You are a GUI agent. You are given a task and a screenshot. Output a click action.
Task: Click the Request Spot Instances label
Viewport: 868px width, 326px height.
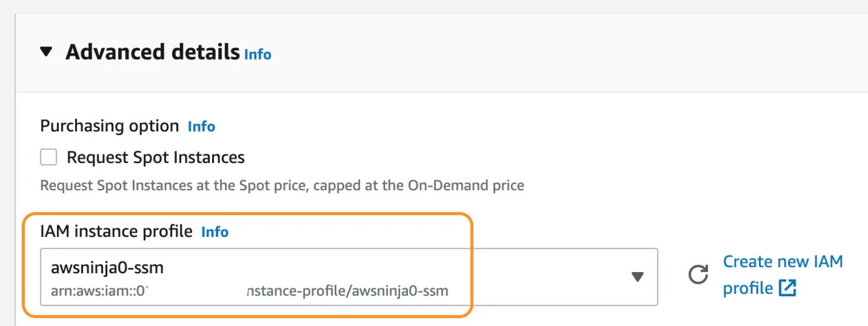pyautogui.click(x=156, y=157)
